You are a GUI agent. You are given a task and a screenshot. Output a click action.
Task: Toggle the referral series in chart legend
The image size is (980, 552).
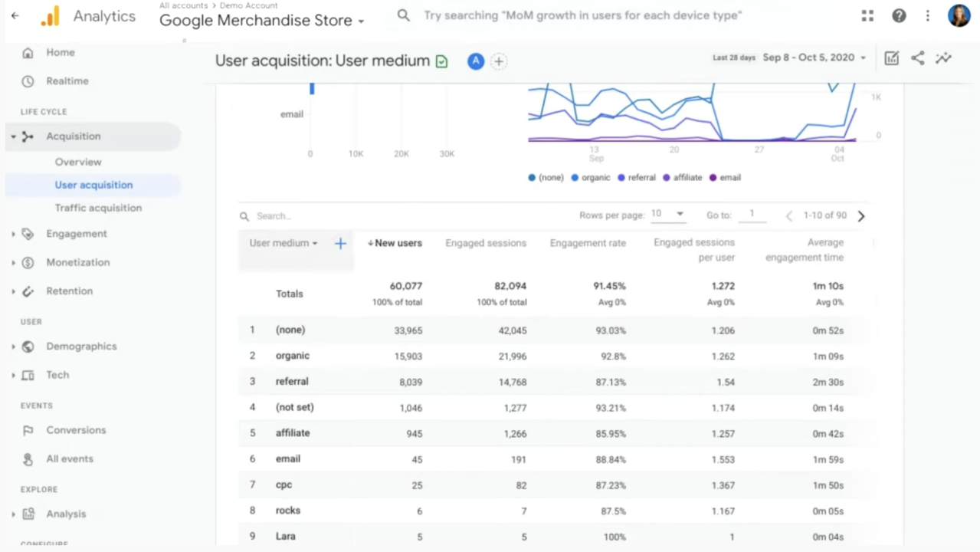point(636,178)
